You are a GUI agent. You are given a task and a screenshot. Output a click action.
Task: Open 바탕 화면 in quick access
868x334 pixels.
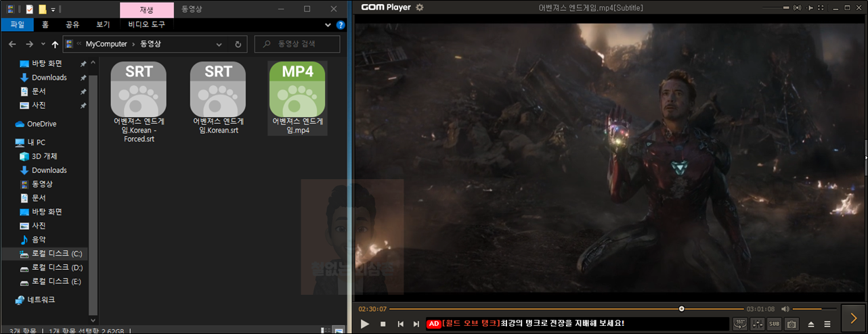point(47,64)
